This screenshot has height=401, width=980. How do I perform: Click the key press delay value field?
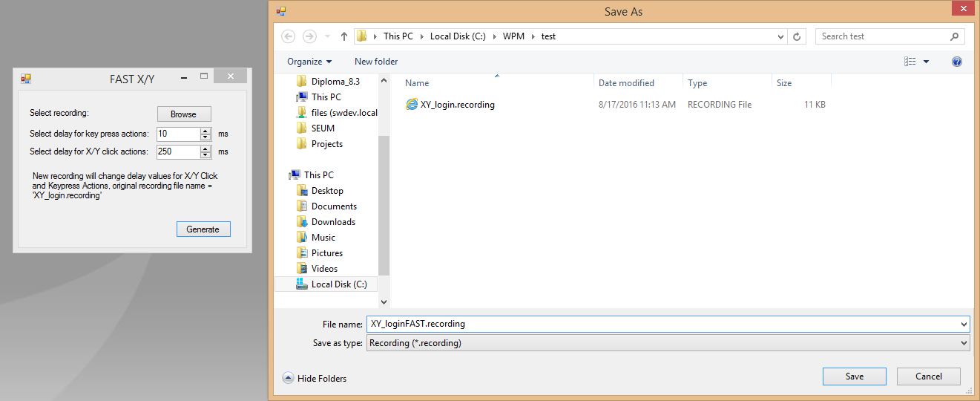click(x=178, y=134)
